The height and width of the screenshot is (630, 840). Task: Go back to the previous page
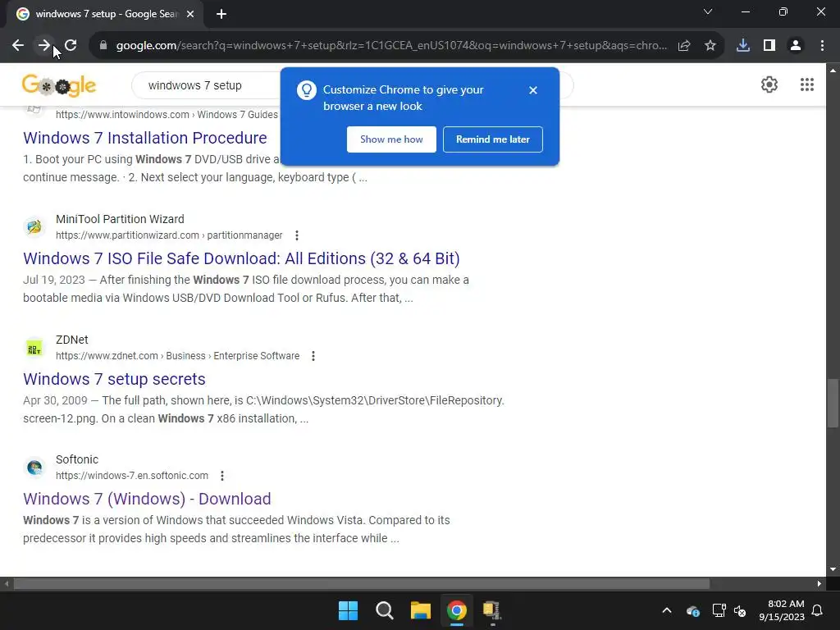tap(18, 46)
